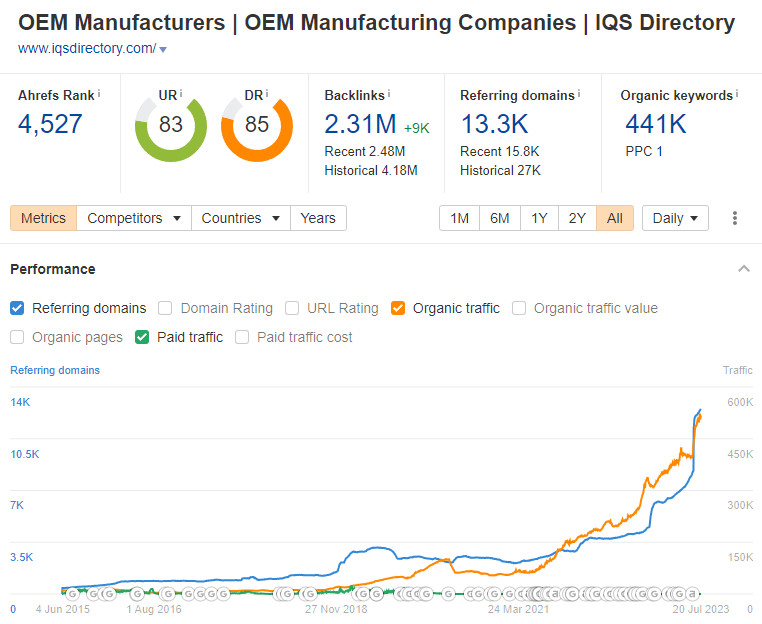Select the 6M time range
This screenshot has width=762, height=624.
(x=499, y=218)
